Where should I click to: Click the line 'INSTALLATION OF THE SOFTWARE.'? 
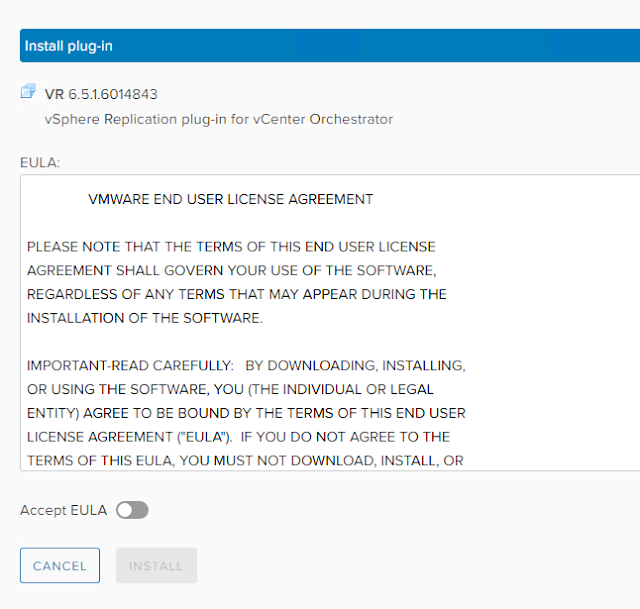[145, 318]
